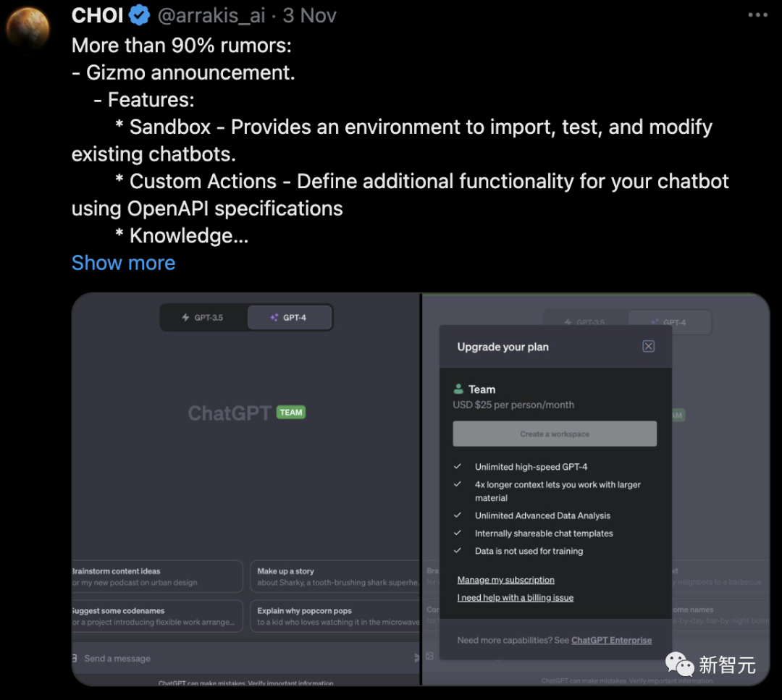Click the blue verified badge icon
Image resolution: width=782 pixels, height=700 pixels.
(x=139, y=15)
